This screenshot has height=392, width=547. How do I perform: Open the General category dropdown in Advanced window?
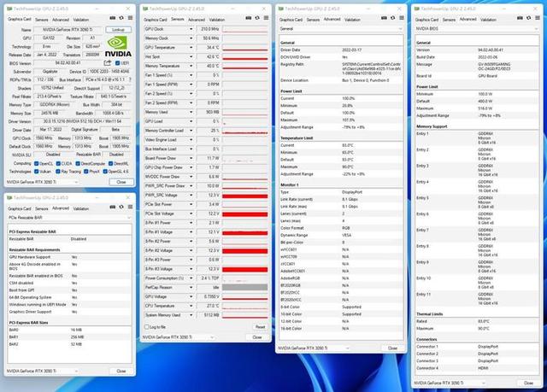coord(341,28)
